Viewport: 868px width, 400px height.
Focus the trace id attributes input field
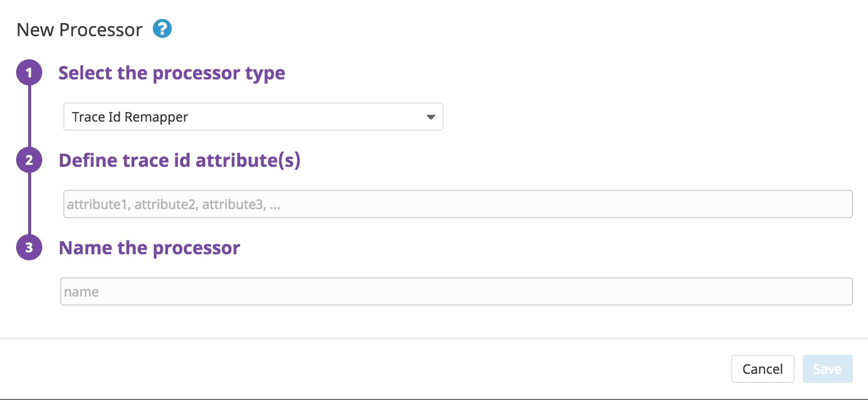pos(458,204)
